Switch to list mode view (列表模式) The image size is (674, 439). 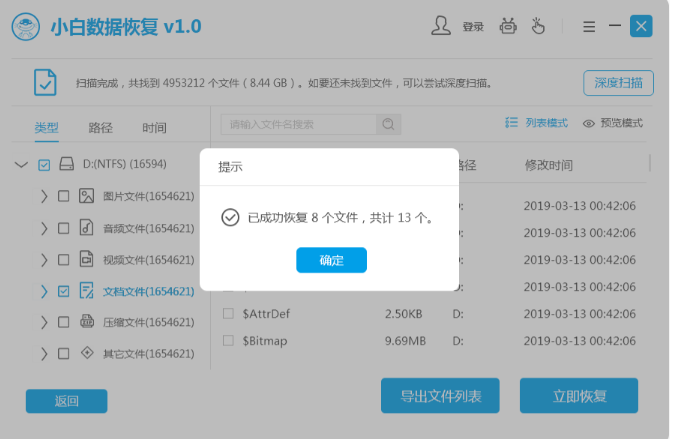[x=537, y=123]
